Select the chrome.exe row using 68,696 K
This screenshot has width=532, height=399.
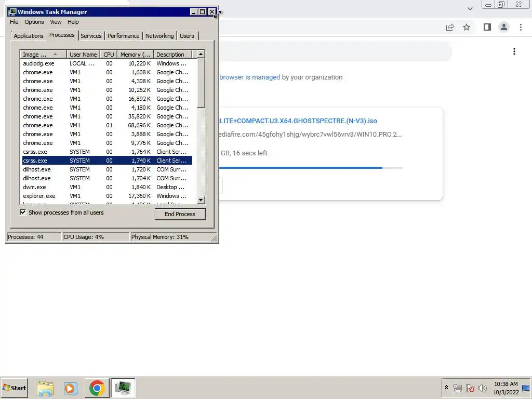pos(107,125)
